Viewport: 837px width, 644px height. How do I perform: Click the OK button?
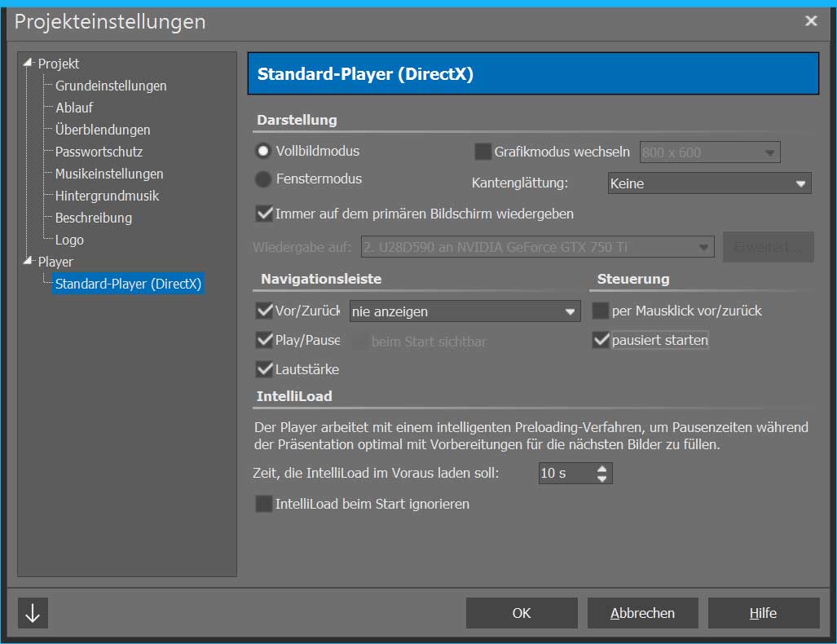[x=522, y=613]
